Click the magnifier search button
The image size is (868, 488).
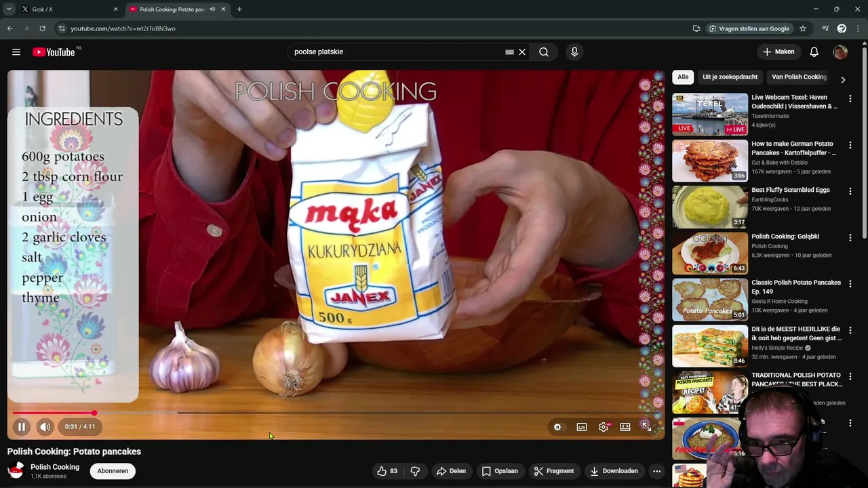point(544,52)
